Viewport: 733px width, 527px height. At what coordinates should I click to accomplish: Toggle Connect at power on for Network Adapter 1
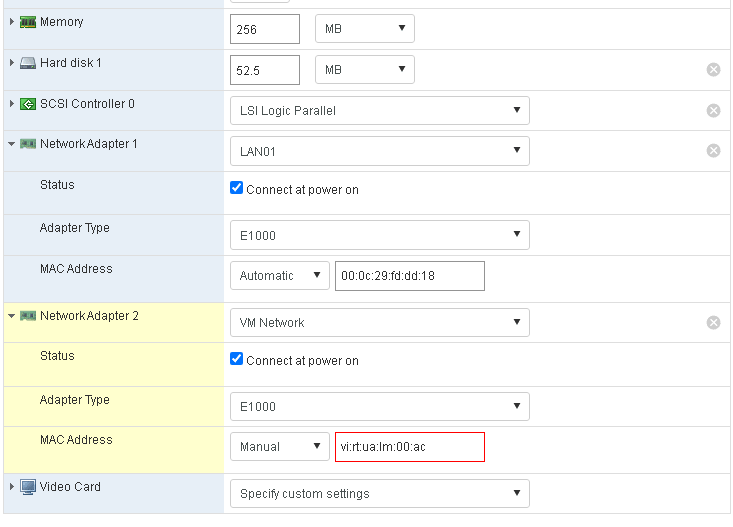pos(237,188)
